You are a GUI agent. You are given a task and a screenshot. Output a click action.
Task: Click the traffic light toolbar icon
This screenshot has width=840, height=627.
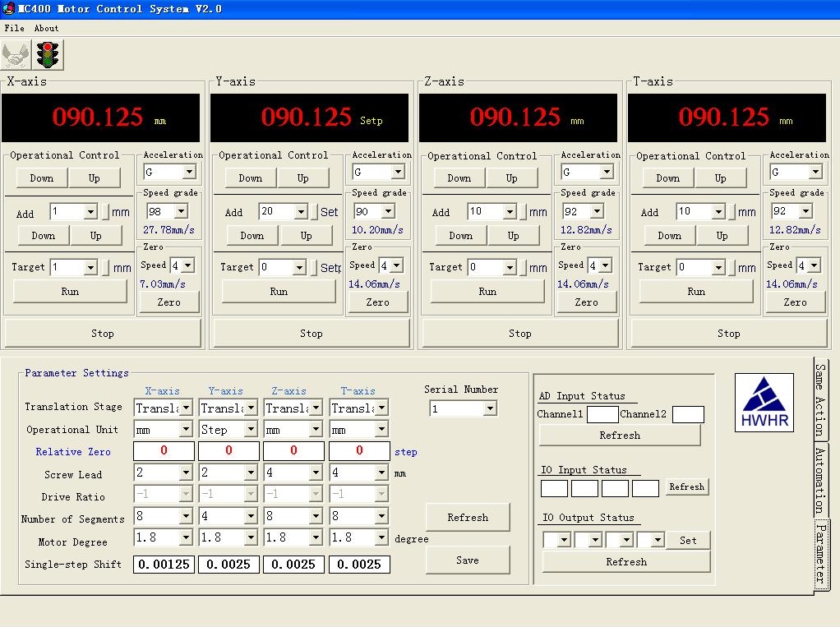coord(49,55)
